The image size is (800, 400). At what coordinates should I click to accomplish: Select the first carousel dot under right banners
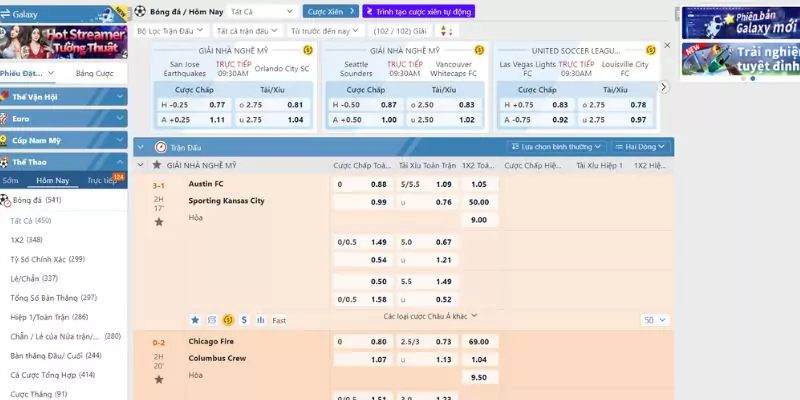pos(743,78)
